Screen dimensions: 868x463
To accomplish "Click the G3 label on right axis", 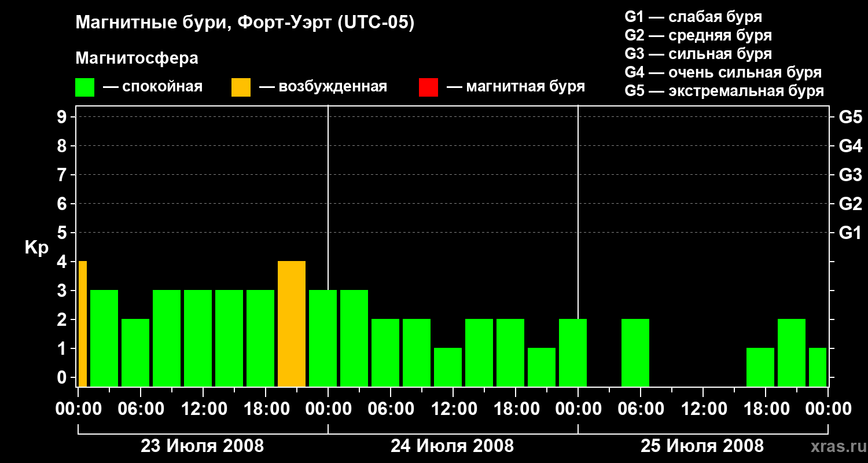I will 850,175.
